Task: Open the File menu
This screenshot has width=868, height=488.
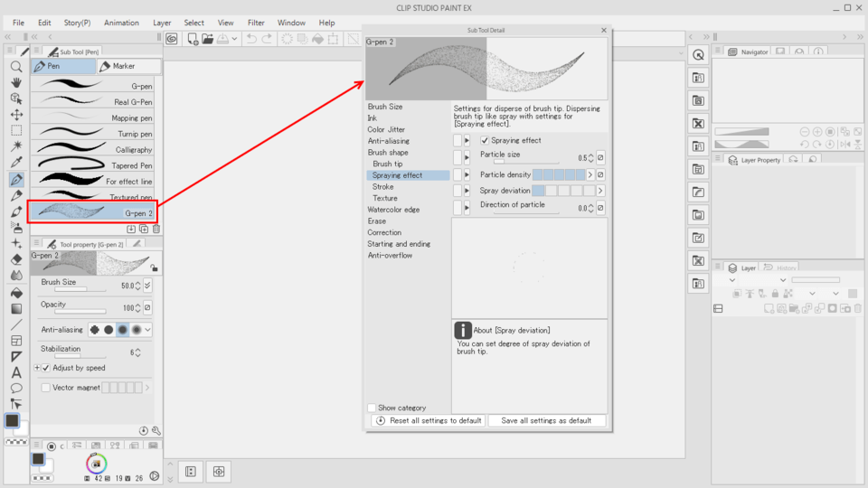Action: point(18,23)
